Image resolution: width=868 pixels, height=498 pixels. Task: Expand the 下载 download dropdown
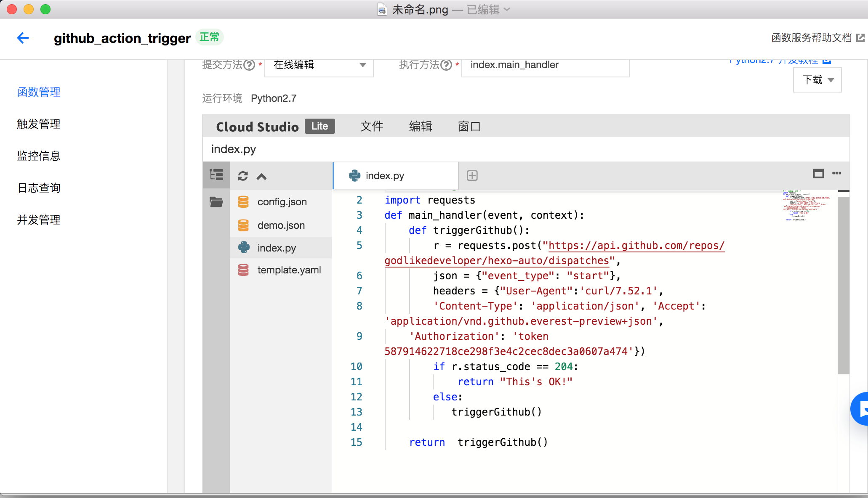[817, 80]
